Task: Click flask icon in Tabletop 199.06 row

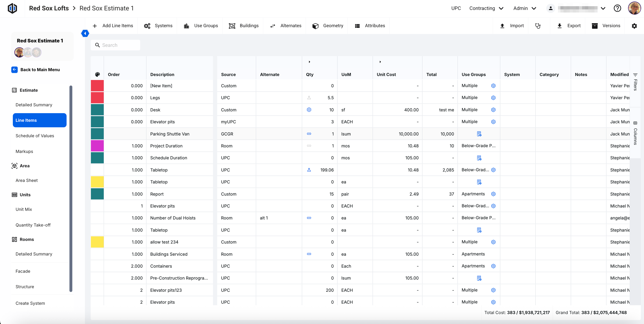Action: (x=309, y=170)
